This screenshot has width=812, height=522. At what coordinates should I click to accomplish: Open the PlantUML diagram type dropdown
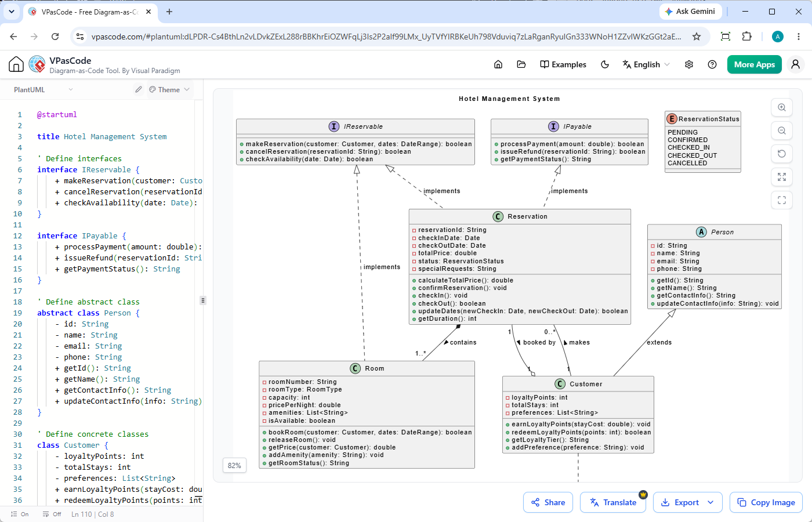(43, 89)
